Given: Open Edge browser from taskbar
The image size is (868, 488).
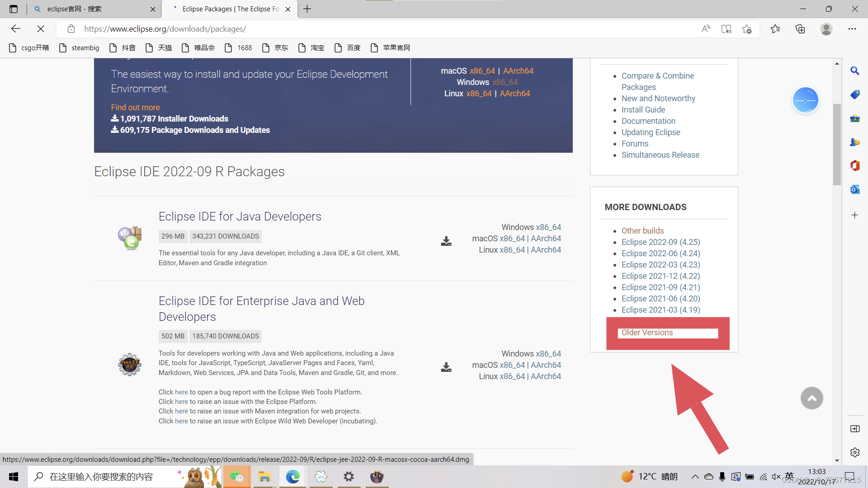Looking at the screenshot, I should (293, 477).
